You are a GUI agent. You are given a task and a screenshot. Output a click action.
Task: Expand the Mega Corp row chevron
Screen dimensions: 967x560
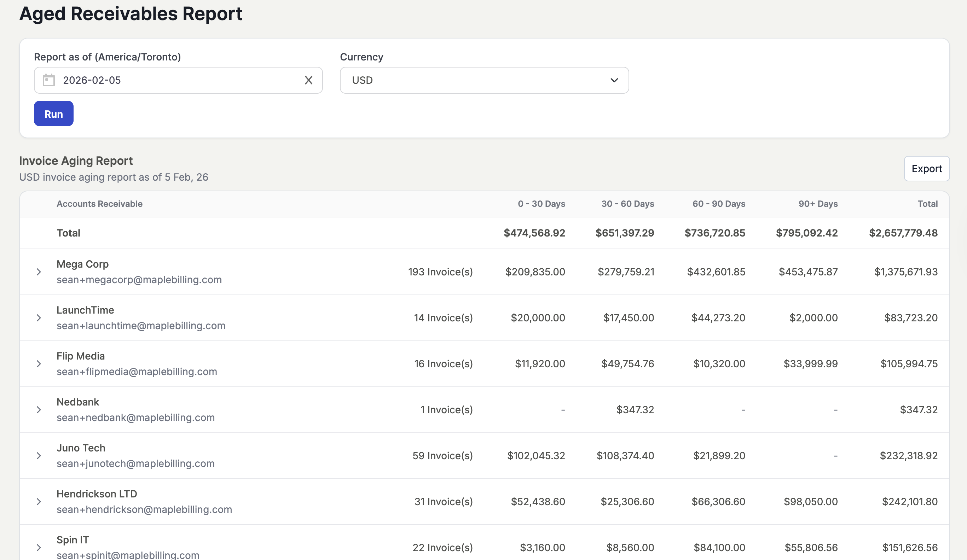(39, 272)
